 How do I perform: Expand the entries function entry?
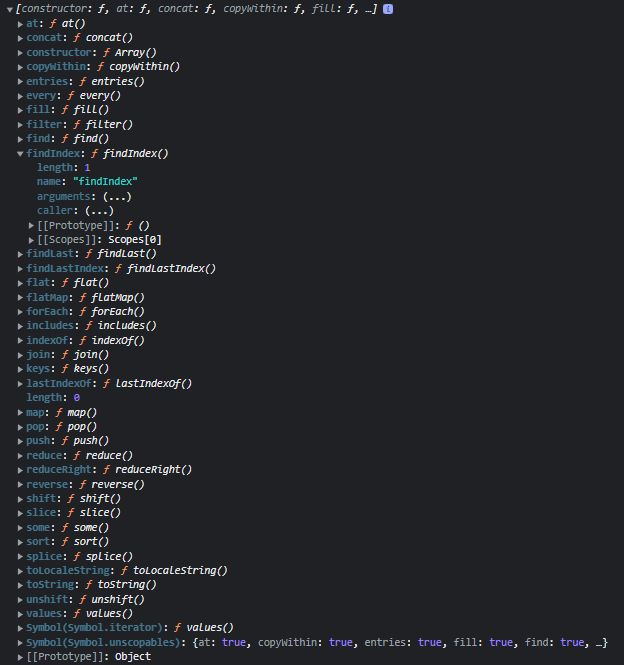coord(20,81)
